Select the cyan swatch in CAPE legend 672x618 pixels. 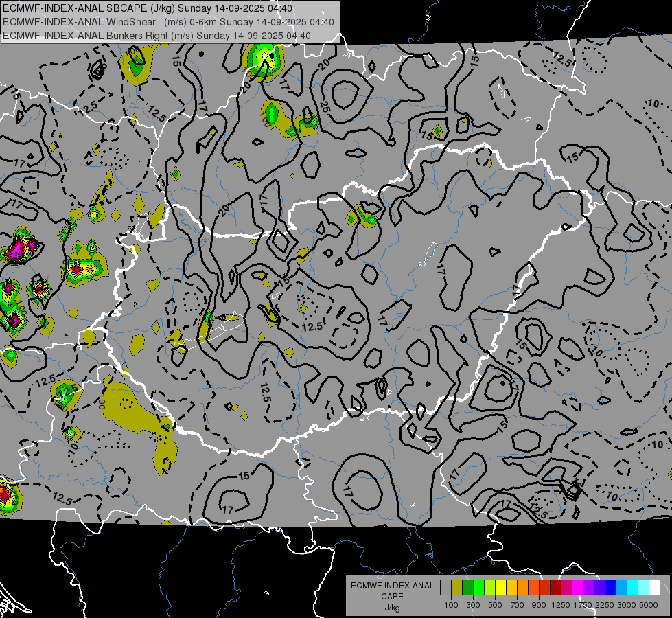click(633, 588)
